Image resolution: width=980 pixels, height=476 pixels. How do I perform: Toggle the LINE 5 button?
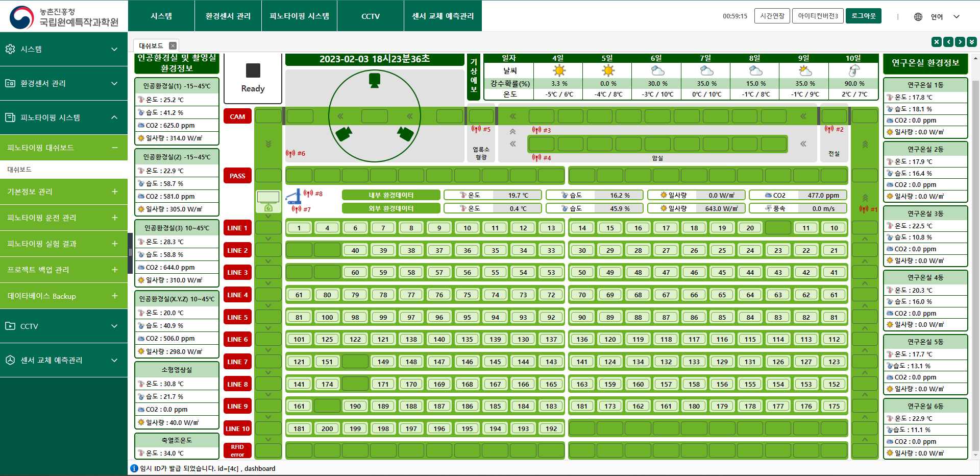(x=237, y=317)
